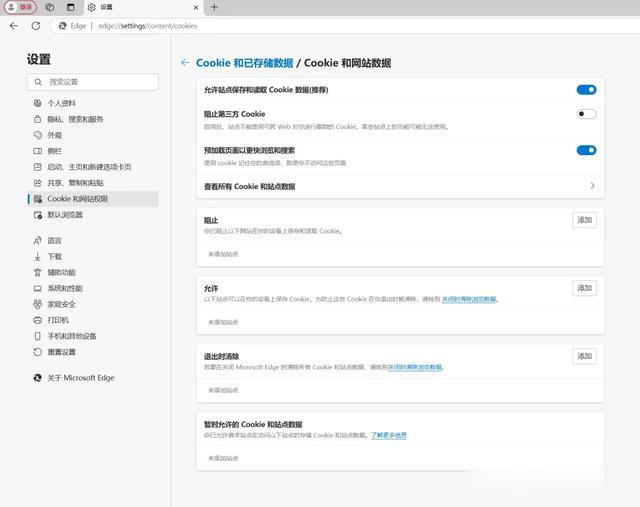Open 了解更多信息 link
The width and height of the screenshot is (640, 507).
(x=389, y=435)
